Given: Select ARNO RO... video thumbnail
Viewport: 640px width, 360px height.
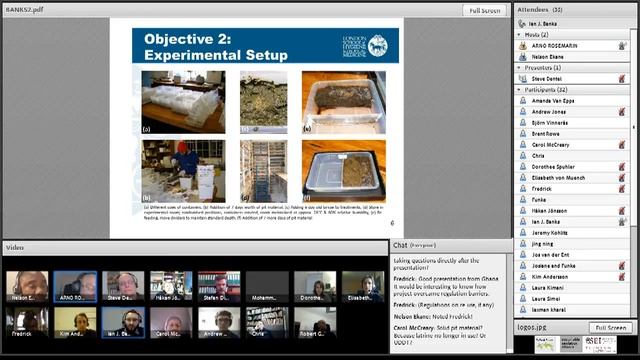Looking at the screenshot, I should 75,287.
